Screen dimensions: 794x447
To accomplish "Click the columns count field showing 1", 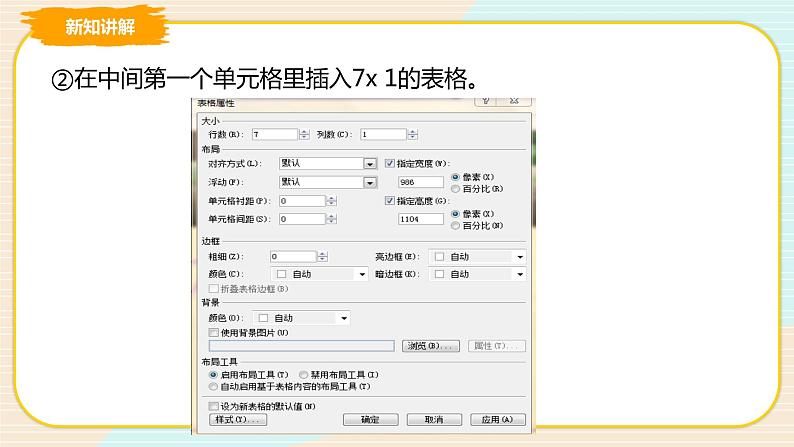I will tap(383, 134).
